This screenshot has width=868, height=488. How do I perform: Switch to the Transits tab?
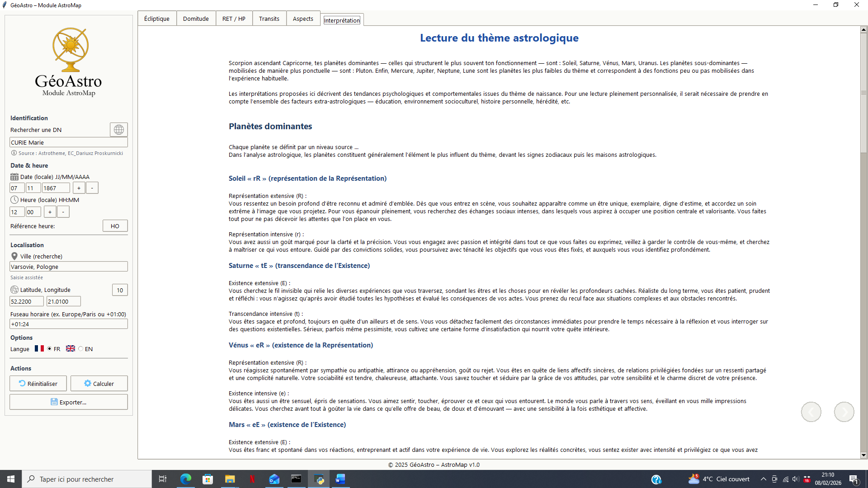[269, 19]
